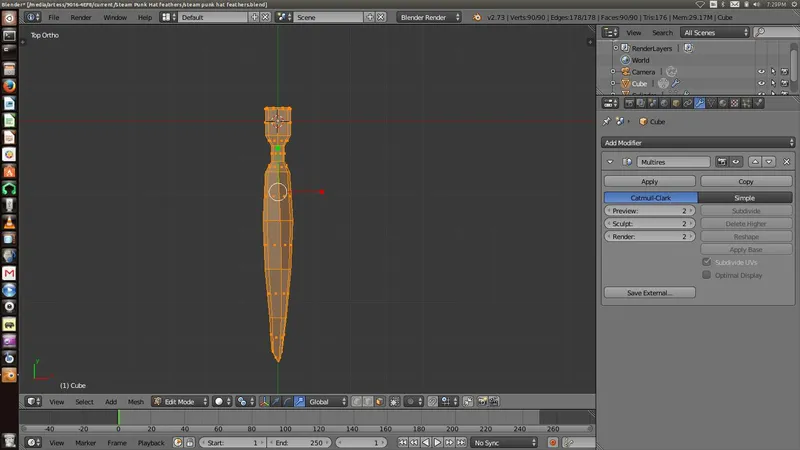This screenshot has width=800, height=450.
Task: Select the rotate manipulator arc icon
Action: coord(288,402)
